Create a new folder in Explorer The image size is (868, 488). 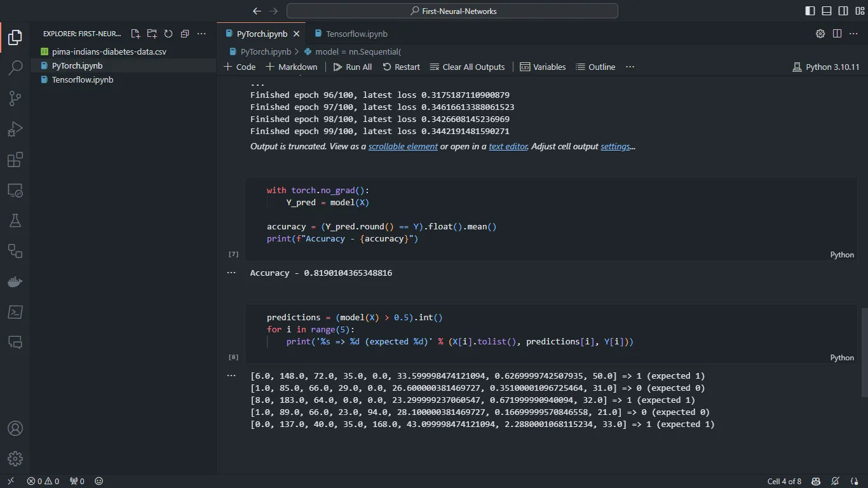pyautogui.click(x=152, y=34)
